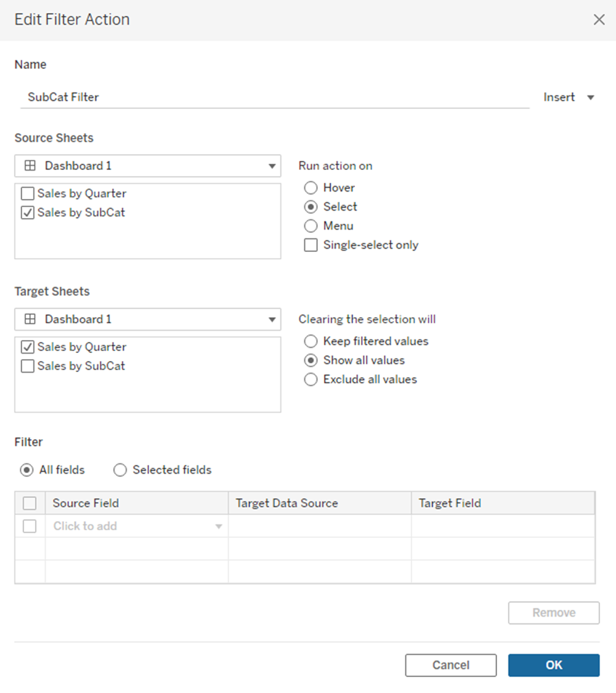The image size is (616, 693).
Task: Click the Remove button below the filter table
Action: pyautogui.click(x=553, y=612)
